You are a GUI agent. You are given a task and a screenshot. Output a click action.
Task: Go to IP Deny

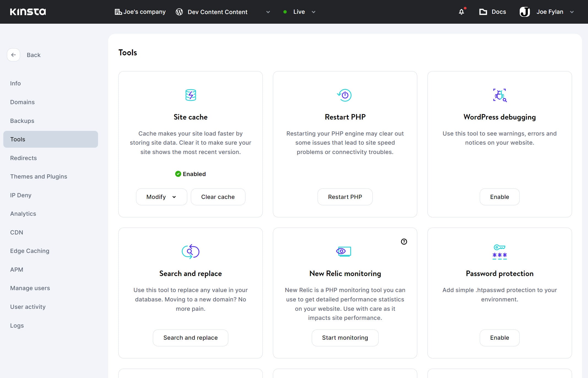pyautogui.click(x=21, y=195)
